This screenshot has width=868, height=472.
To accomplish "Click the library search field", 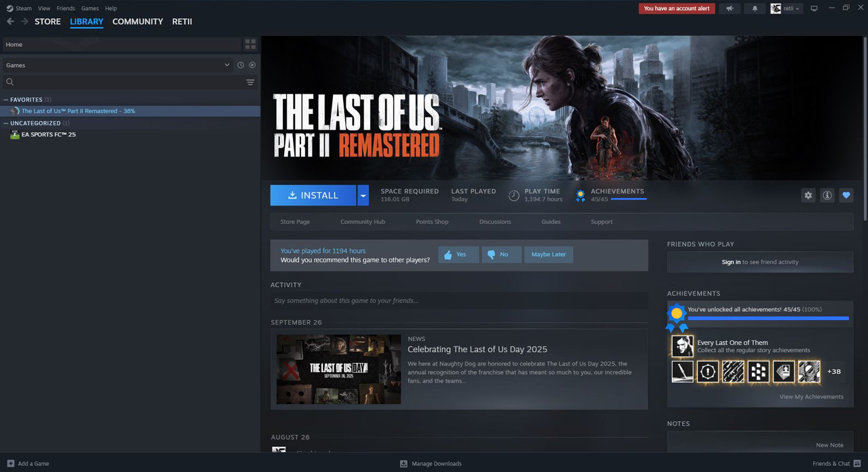I will click(x=122, y=82).
